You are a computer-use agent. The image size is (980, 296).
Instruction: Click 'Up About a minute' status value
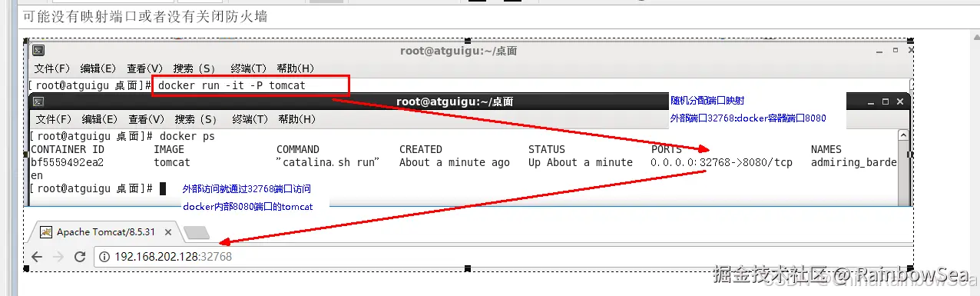point(581,162)
